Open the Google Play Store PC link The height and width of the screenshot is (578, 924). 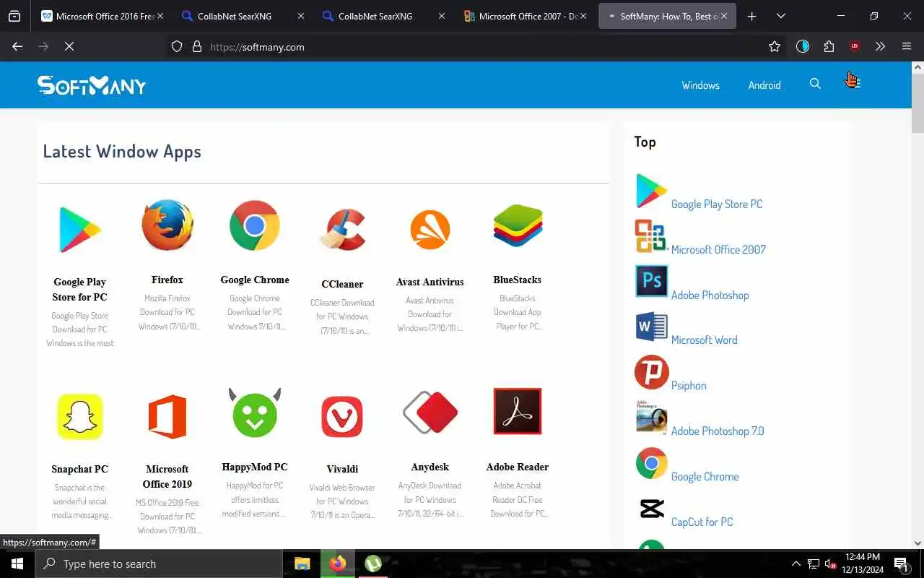point(717,204)
